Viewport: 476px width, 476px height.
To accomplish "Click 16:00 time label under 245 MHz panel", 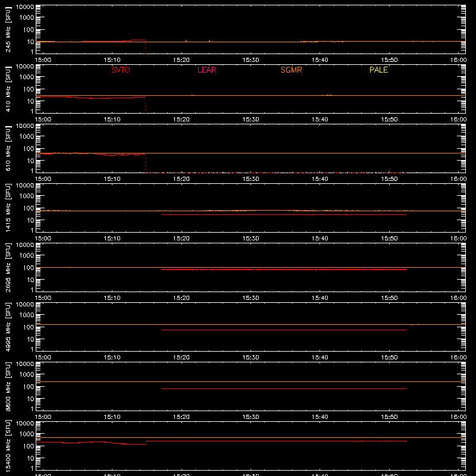I will [x=458, y=60].
